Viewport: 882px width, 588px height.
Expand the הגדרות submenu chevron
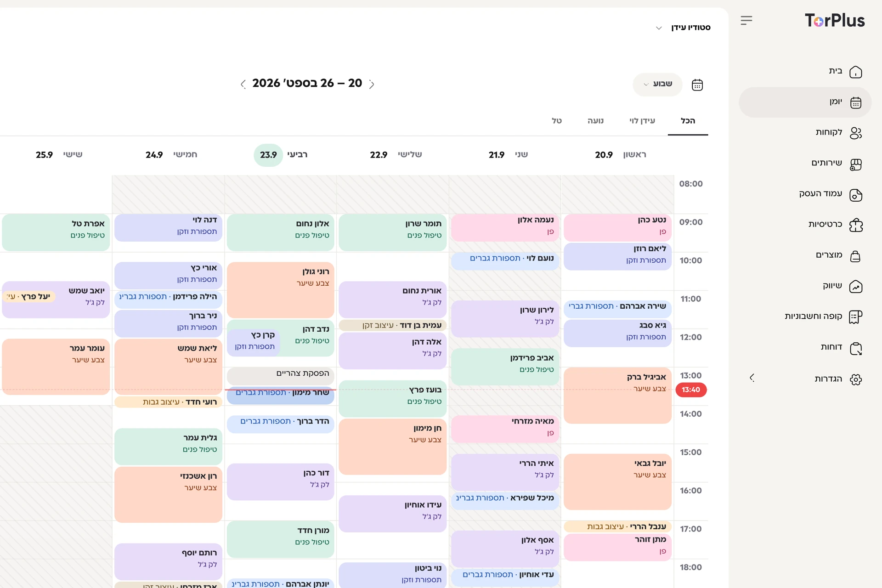(752, 378)
